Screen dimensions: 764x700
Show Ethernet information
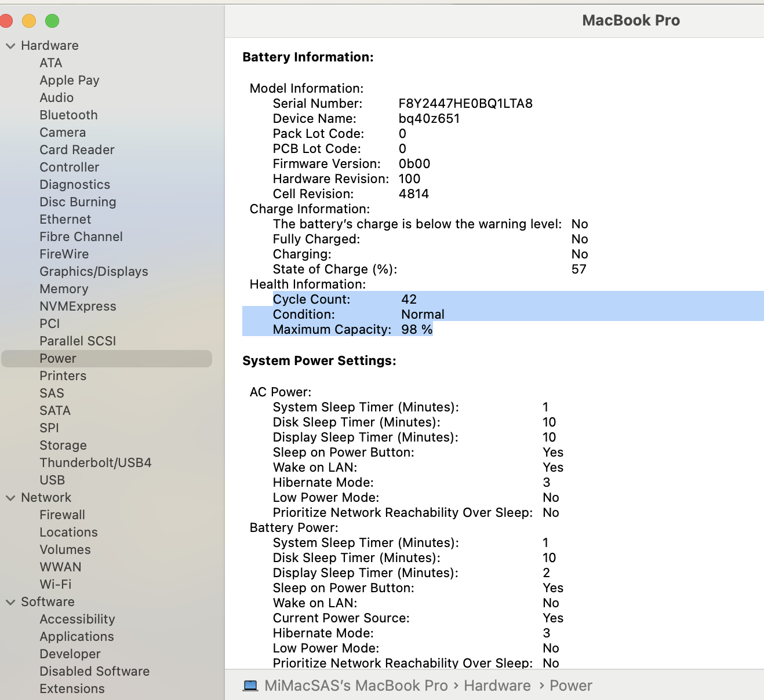click(66, 220)
